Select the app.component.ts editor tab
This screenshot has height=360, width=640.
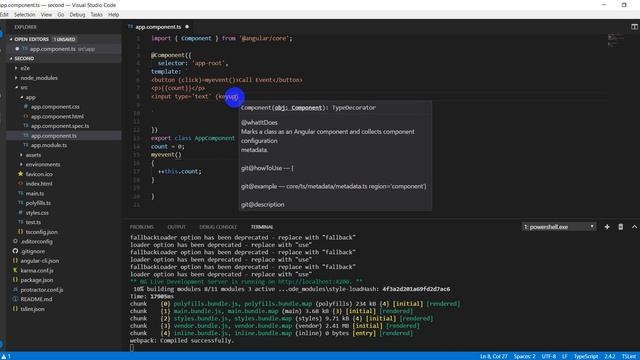point(158,27)
